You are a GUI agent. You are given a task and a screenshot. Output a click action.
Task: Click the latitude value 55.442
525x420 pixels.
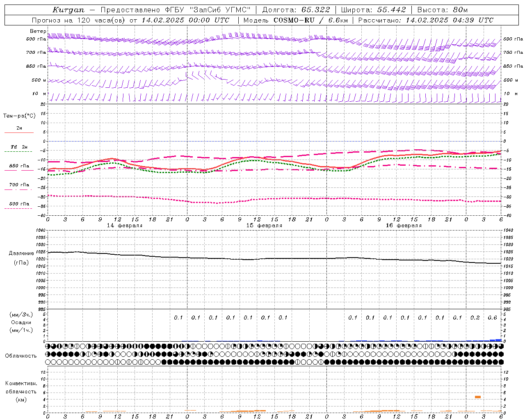392,10
